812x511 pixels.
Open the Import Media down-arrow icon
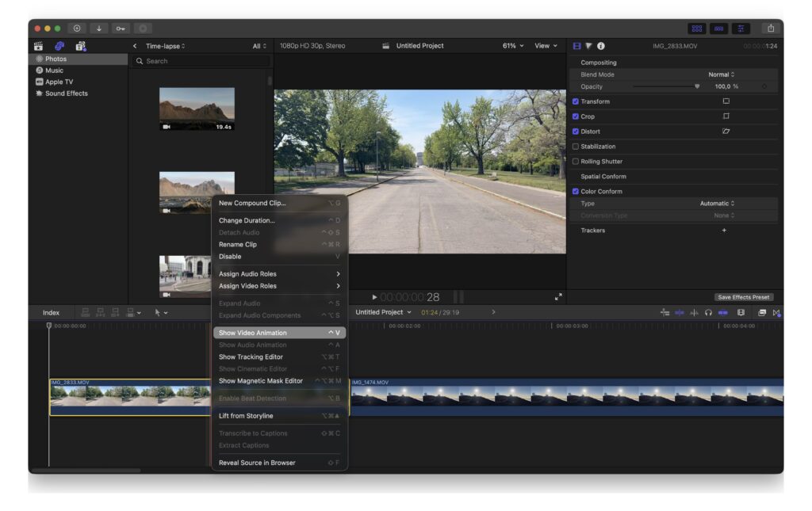tap(98, 29)
